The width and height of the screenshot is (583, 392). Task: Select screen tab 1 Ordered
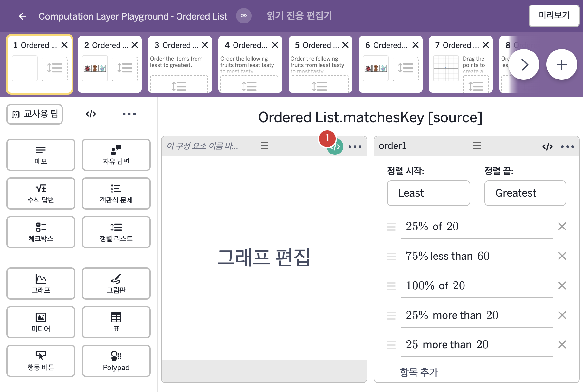click(40, 64)
